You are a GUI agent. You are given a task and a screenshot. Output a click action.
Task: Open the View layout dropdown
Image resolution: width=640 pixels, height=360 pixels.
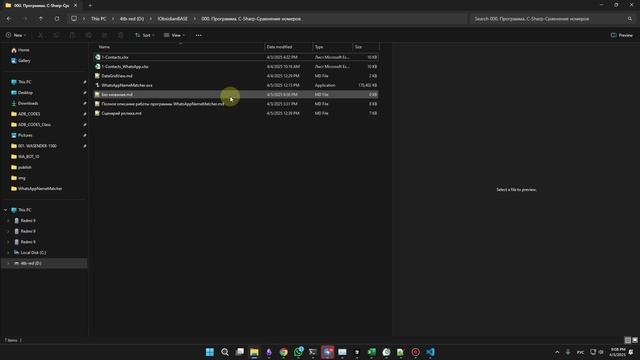[174, 36]
